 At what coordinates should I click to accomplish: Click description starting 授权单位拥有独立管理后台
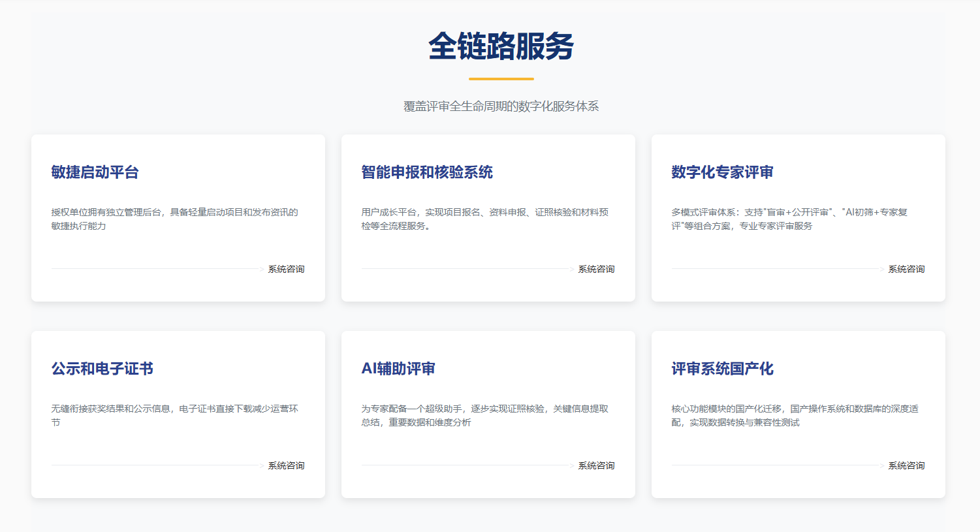[x=174, y=219]
